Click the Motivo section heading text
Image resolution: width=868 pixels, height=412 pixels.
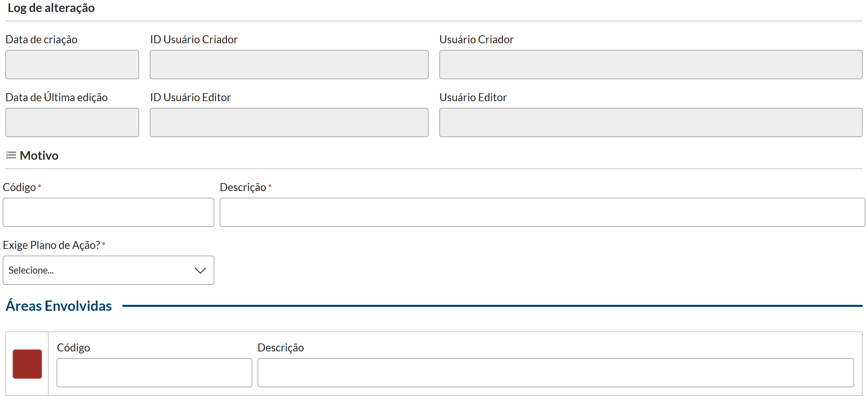tap(39, 155)
